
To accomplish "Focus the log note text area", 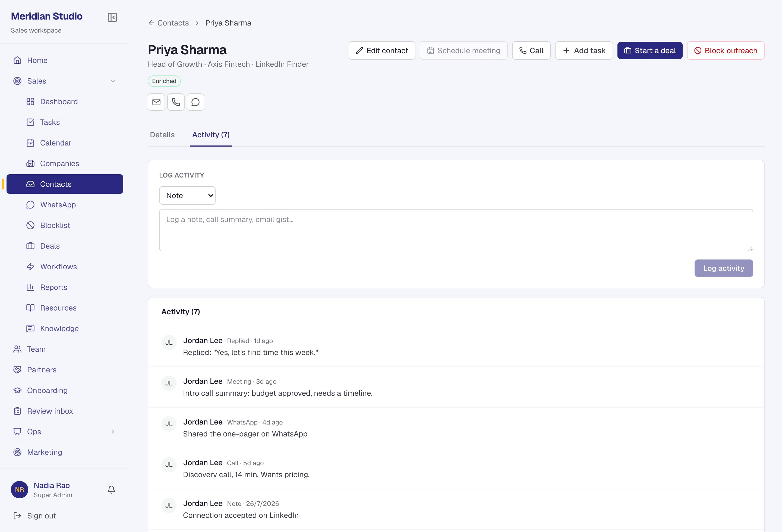I will click(x=456, y=230).
